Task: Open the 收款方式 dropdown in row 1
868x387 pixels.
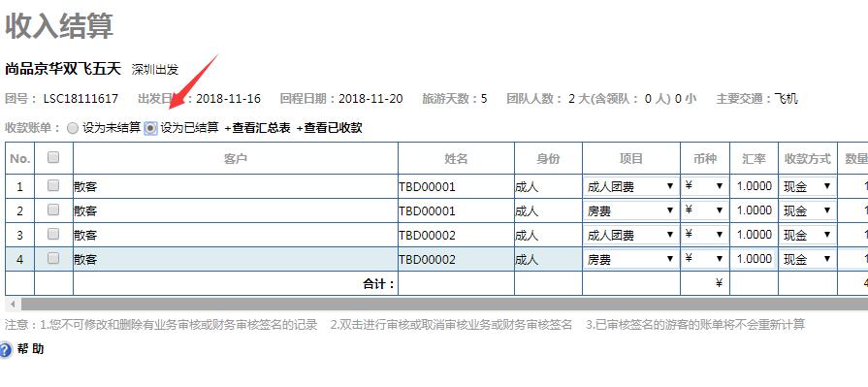Action: (807, 186)
